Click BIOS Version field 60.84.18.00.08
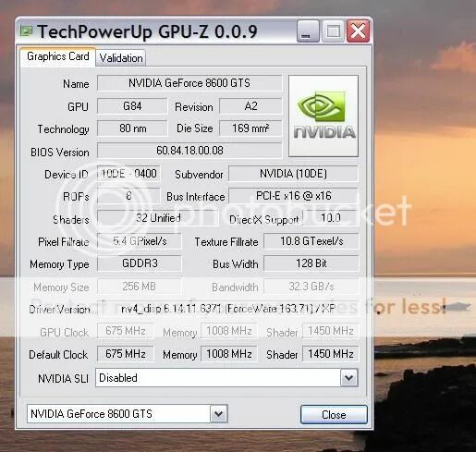 189,151
